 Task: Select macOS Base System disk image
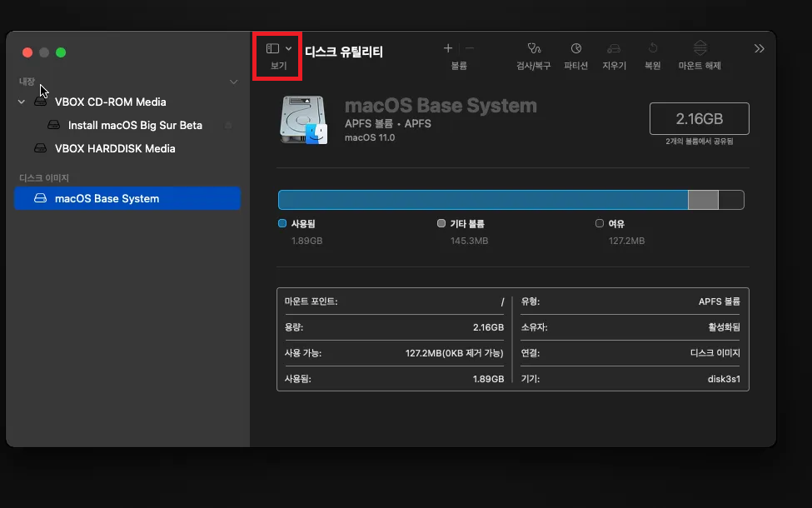click(127, 198)
